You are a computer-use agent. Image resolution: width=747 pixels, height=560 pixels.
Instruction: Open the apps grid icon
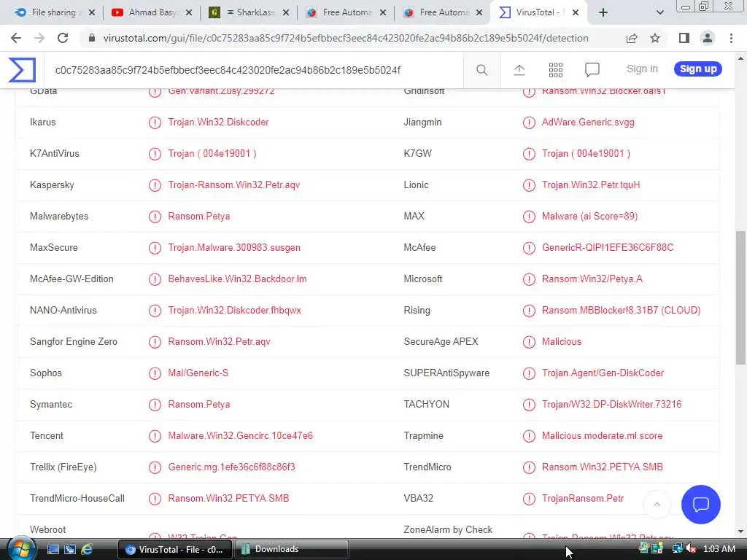point(555,70)
